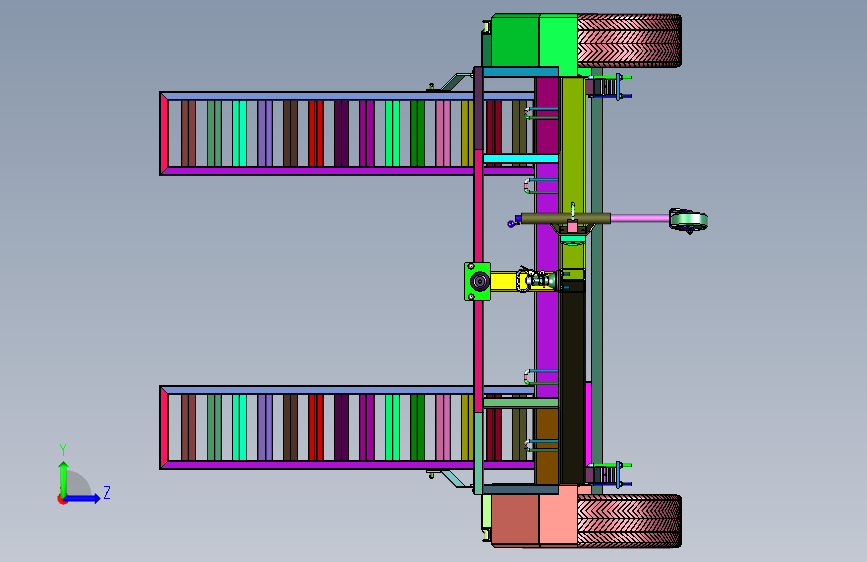Select the leftmost brown rung of lower ramp

[x=189, y=428]
